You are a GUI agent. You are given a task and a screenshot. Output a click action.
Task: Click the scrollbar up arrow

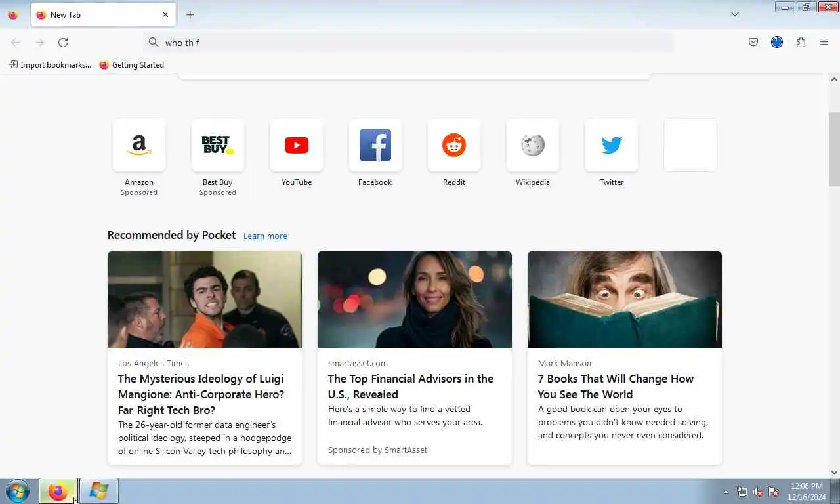point(834,79)
